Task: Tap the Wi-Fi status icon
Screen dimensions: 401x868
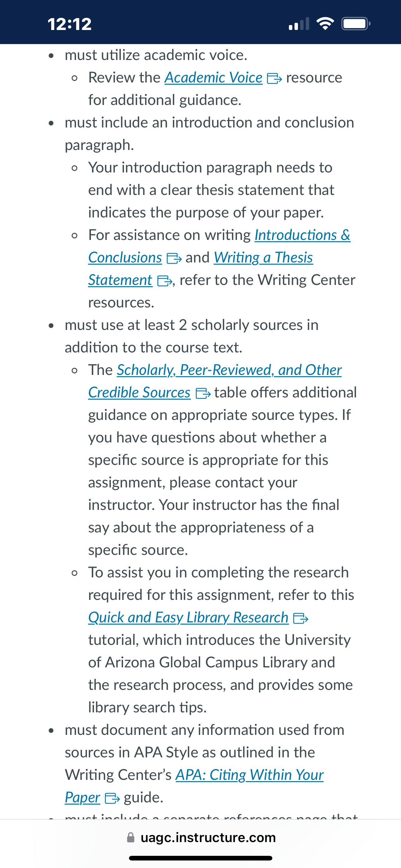Action: (x=325, y=23)
